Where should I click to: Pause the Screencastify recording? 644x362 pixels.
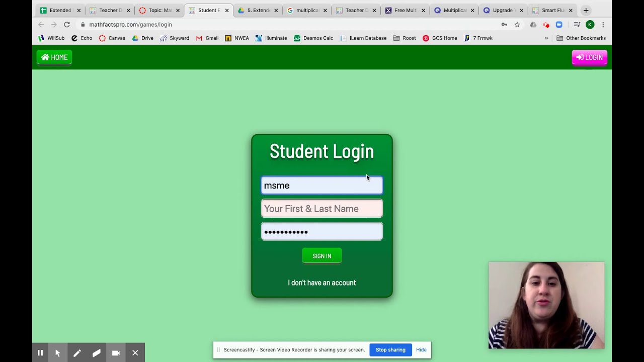point(40,353)
